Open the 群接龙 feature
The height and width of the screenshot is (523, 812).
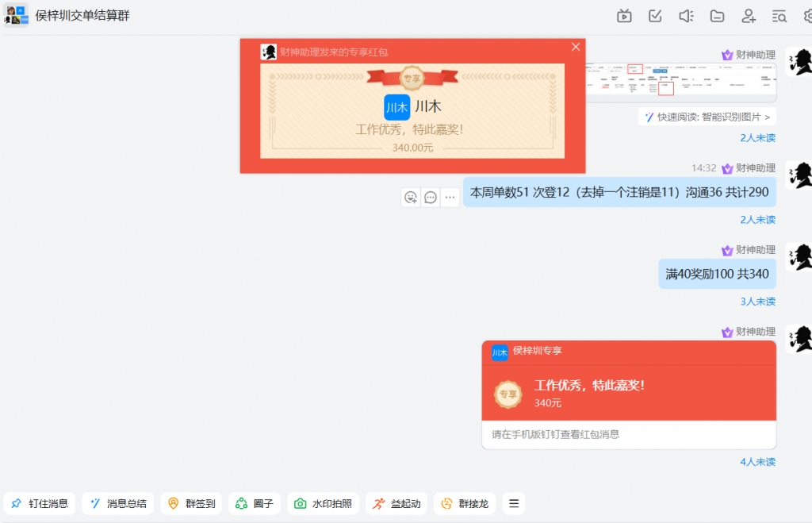464,502
